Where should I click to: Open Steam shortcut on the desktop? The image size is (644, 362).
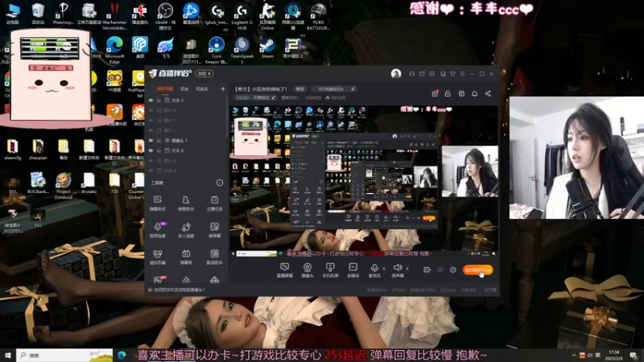click(x=267, y=48)
